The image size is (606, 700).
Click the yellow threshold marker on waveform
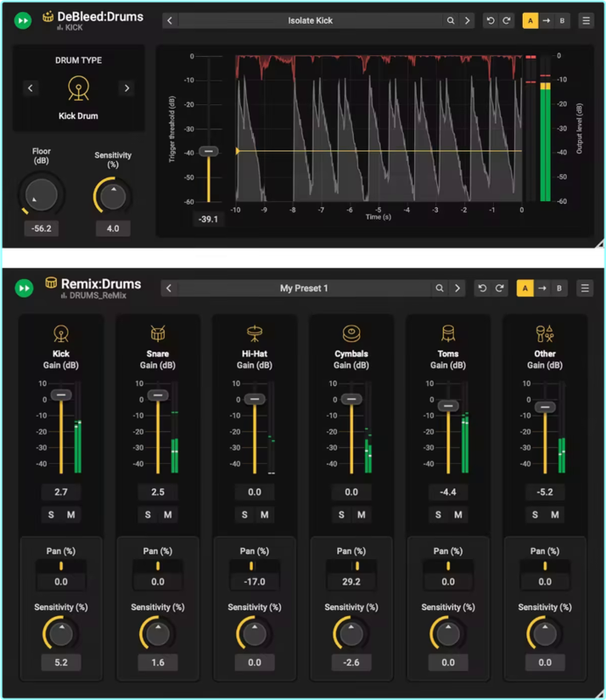pyautogui.click(x=237, y=151)
